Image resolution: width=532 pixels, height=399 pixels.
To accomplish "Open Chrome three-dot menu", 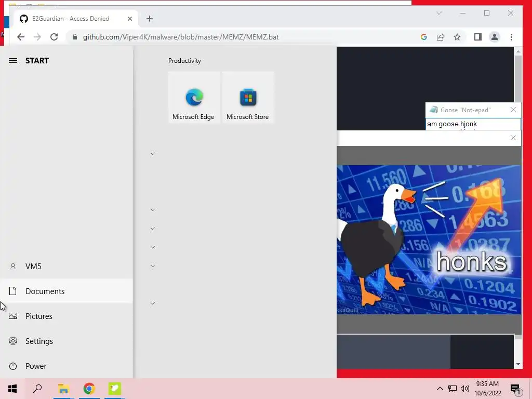I will click(x=511, y=37).
